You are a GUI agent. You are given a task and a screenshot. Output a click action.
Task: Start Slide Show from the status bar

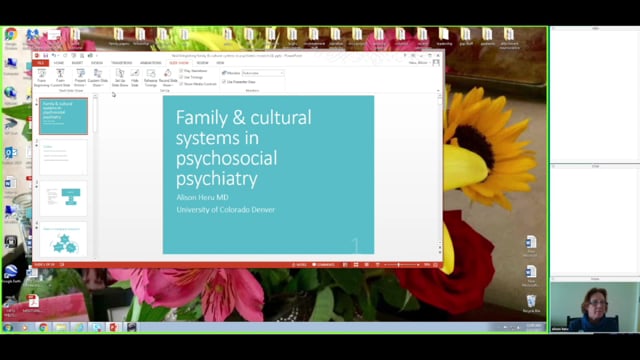coord(377,265)
